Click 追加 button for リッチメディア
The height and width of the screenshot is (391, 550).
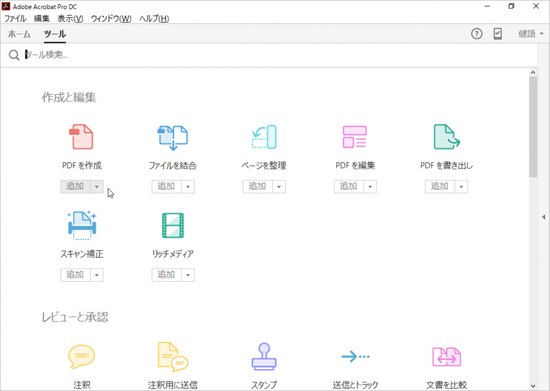pyautogui.click(x=167, y=275)
